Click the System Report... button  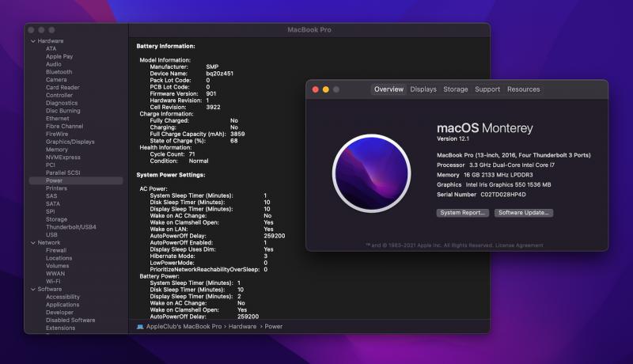[x=463, y=213]
